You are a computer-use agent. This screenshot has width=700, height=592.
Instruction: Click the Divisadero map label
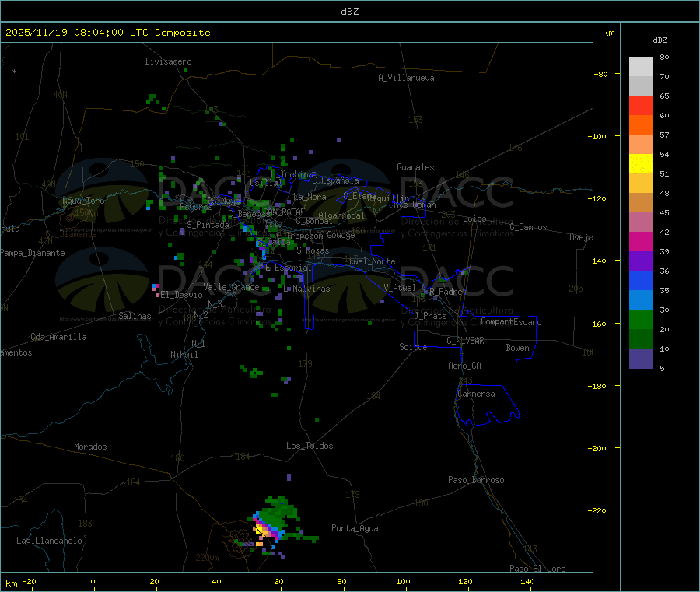168,61
